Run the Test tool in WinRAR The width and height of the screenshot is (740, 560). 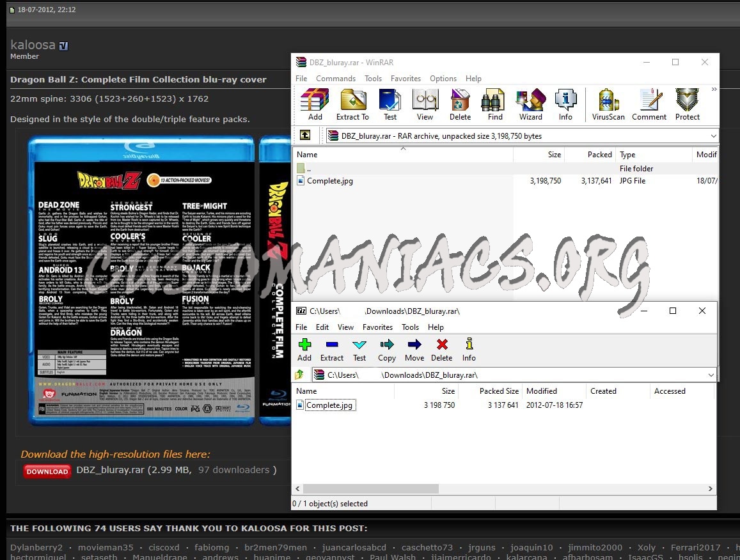click(390, 105)
